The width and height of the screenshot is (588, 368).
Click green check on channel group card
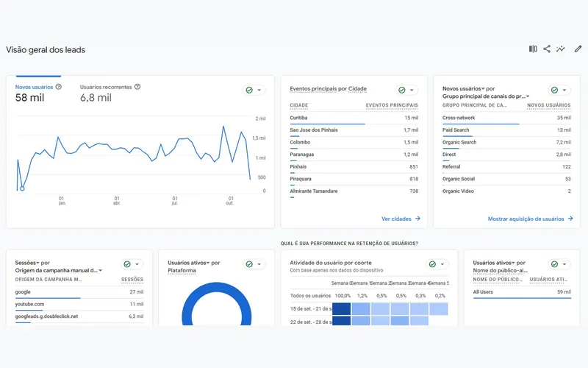pos(554,90)
